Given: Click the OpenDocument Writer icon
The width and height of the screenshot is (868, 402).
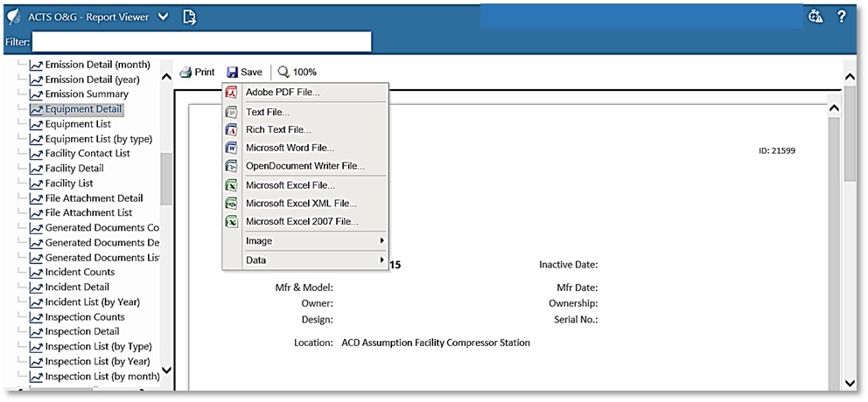Looking at the screenshot, I should click(x=231, y=166).
